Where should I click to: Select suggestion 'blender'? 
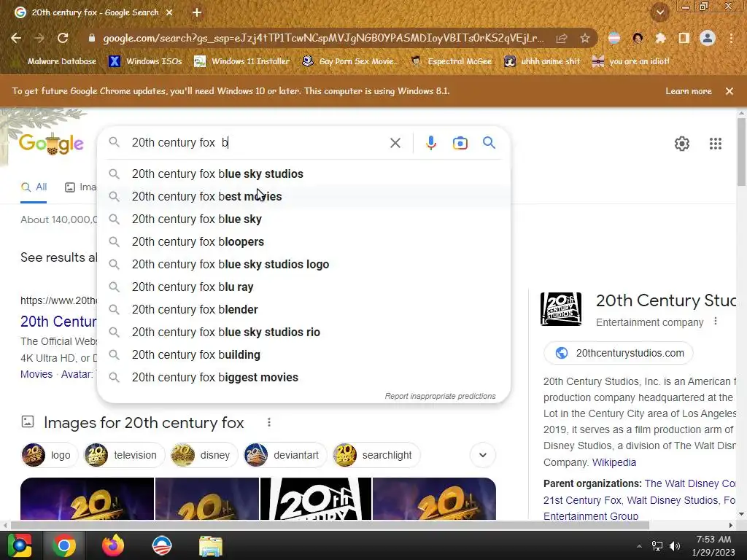click(x=303, y=309)
